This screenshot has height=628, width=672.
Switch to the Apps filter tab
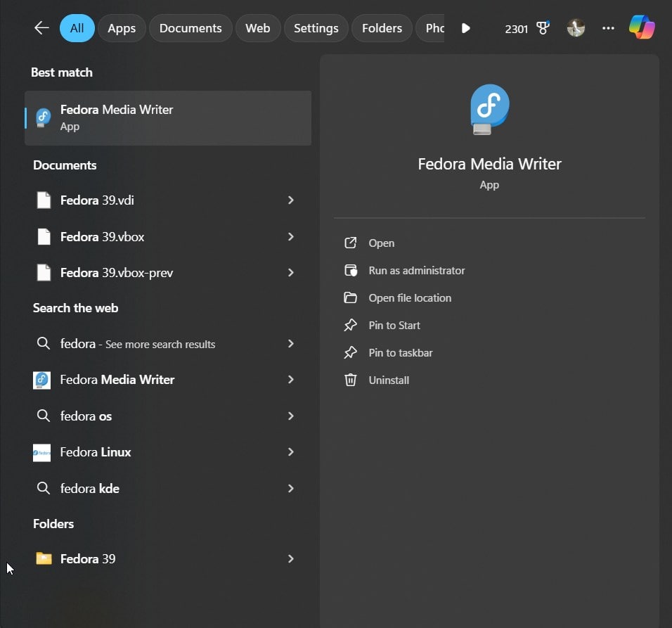(122, 28)
